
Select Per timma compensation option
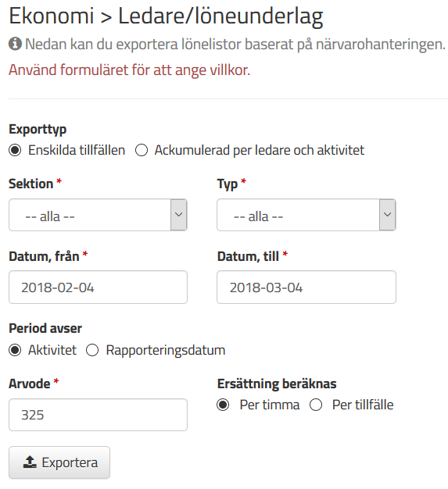click(223, 405)
